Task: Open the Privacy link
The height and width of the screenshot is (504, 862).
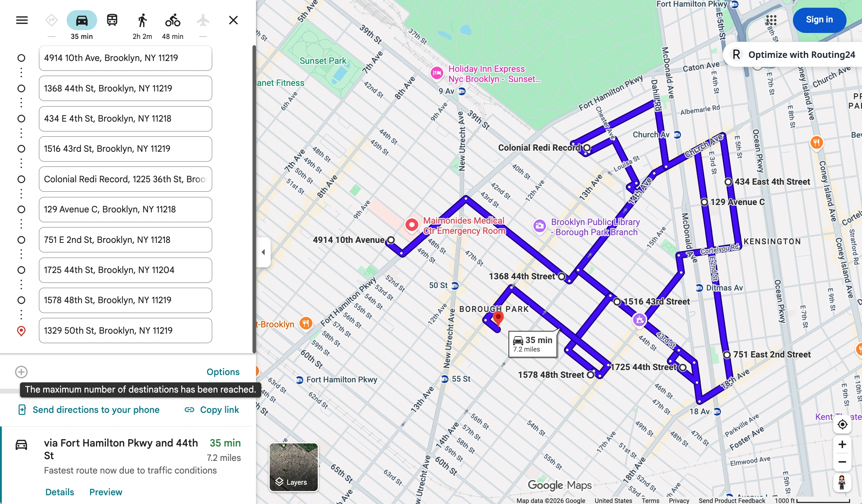Action: coord(679,500)
